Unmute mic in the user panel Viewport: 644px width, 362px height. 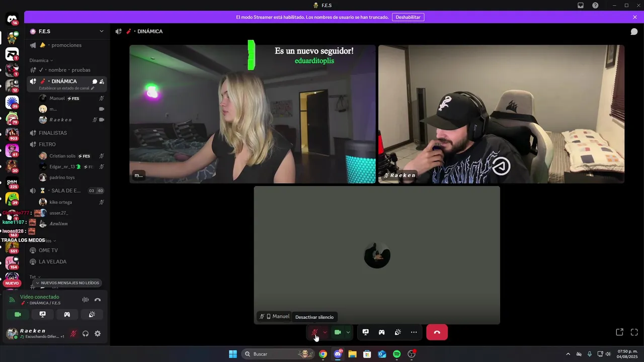(73, 334)
